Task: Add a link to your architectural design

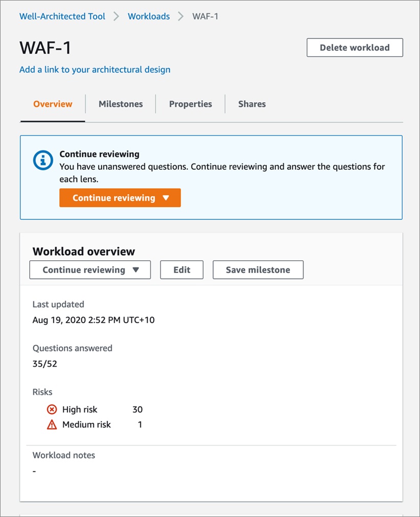Action: [x=95, y=70]
